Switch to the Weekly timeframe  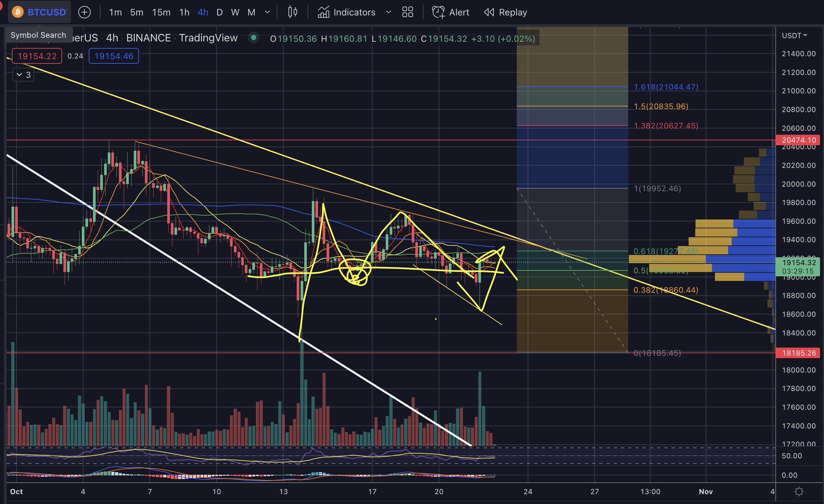(x=235, y=12)
